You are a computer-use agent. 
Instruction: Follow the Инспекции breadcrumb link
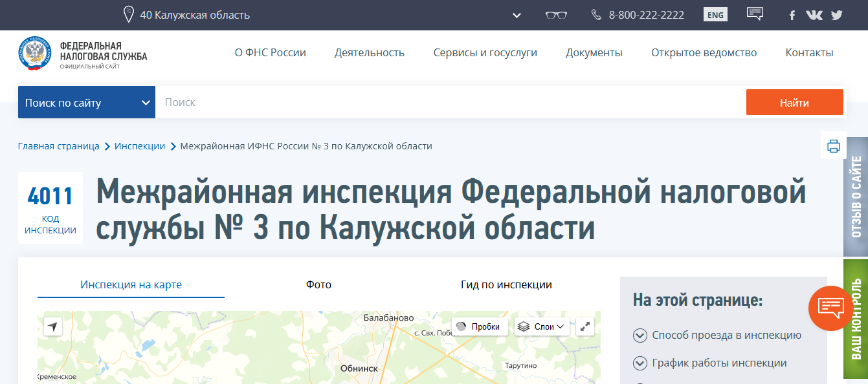[140, 146]
